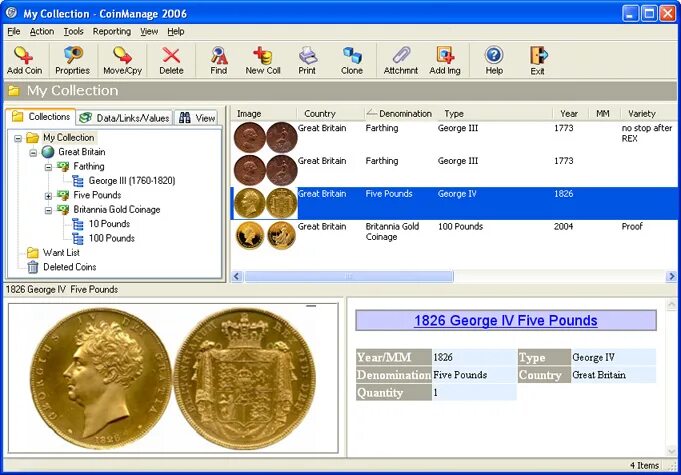Click the detail pane scroll-up arrow
Screen dimensions: 681x475
(x=671, y=305)
